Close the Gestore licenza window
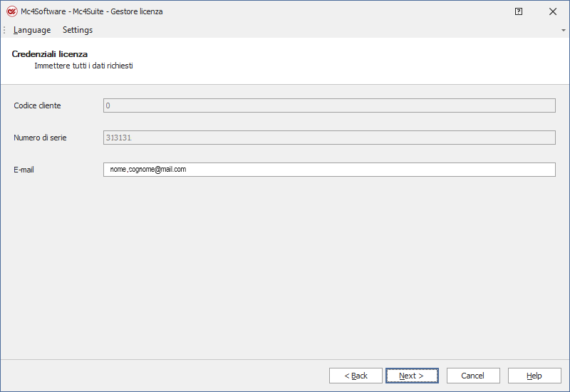 coord(553,11)
